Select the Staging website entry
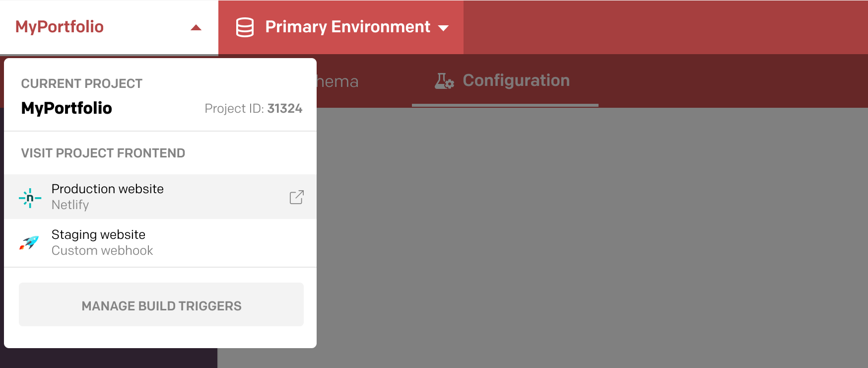 tap(98, 234)
